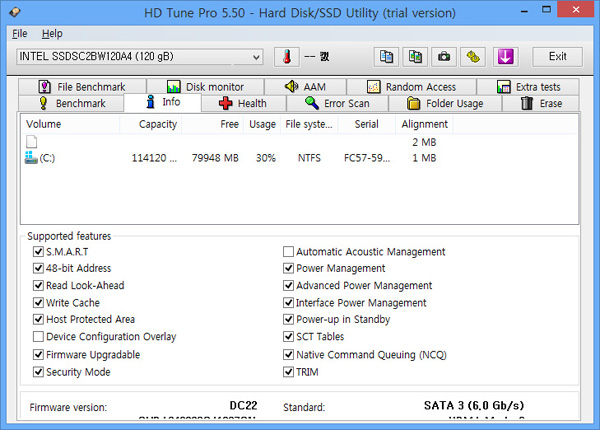
Task: Open the AAM tab
Action: pyautogui.click(x=305, y=87)
